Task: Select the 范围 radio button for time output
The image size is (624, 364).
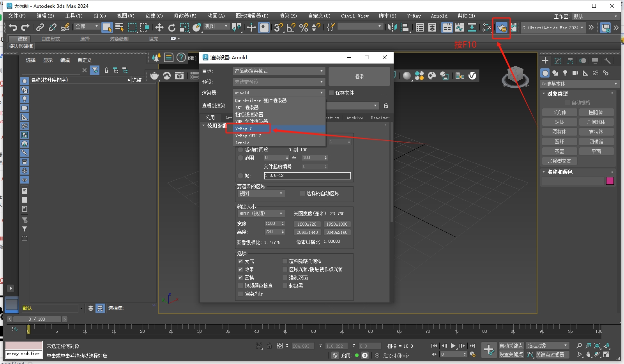Action: (x=240, y=158)
